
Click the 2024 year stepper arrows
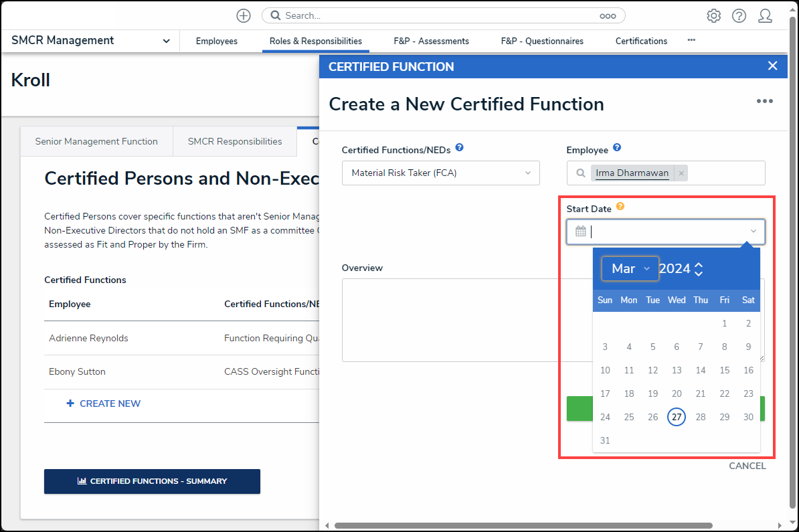coord(699,269)
